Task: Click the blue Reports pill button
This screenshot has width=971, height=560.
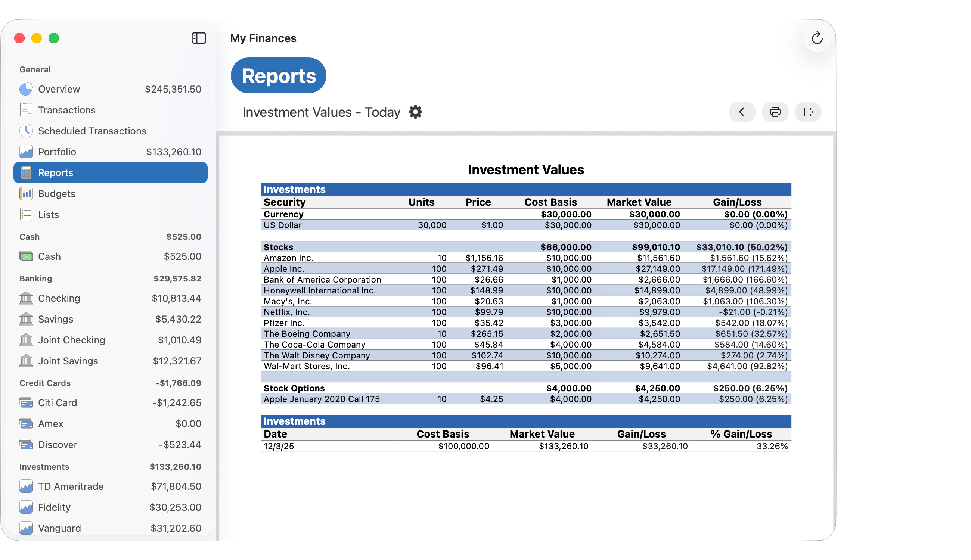Action: pos(278,75)
